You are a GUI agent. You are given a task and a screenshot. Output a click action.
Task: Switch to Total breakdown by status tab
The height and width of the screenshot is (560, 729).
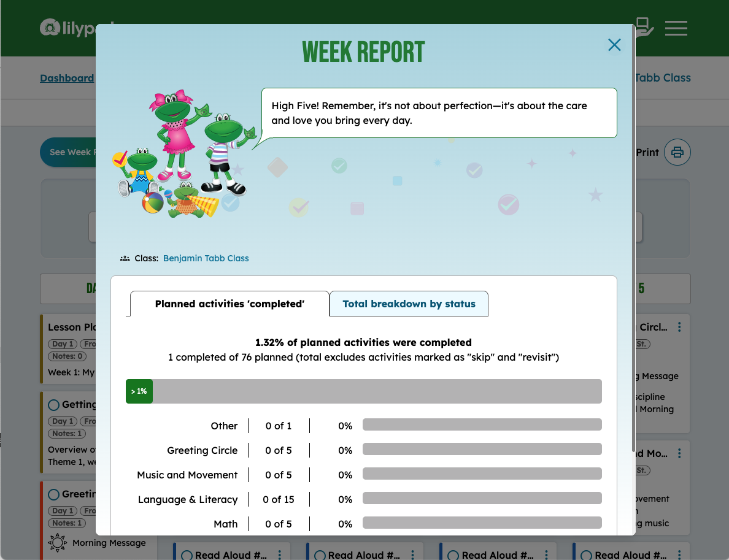409,304
